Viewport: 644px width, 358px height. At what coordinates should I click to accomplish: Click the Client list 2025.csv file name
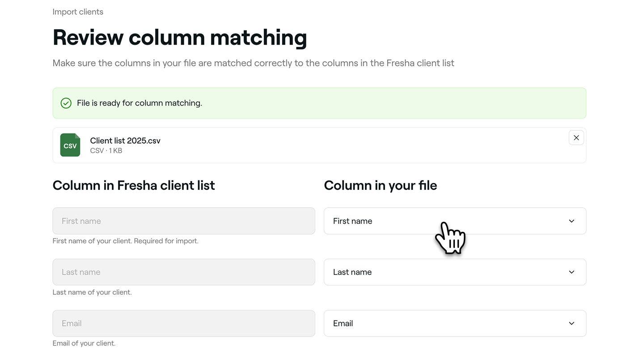coord(125,141)
